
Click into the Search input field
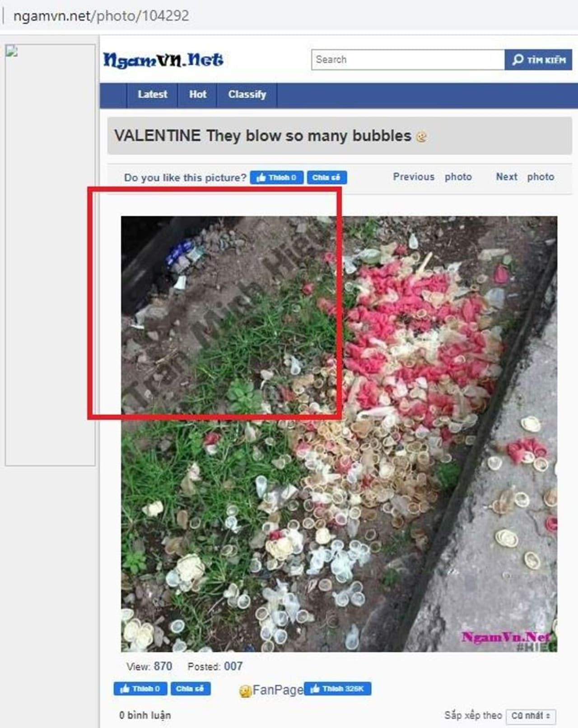(408, 60)
